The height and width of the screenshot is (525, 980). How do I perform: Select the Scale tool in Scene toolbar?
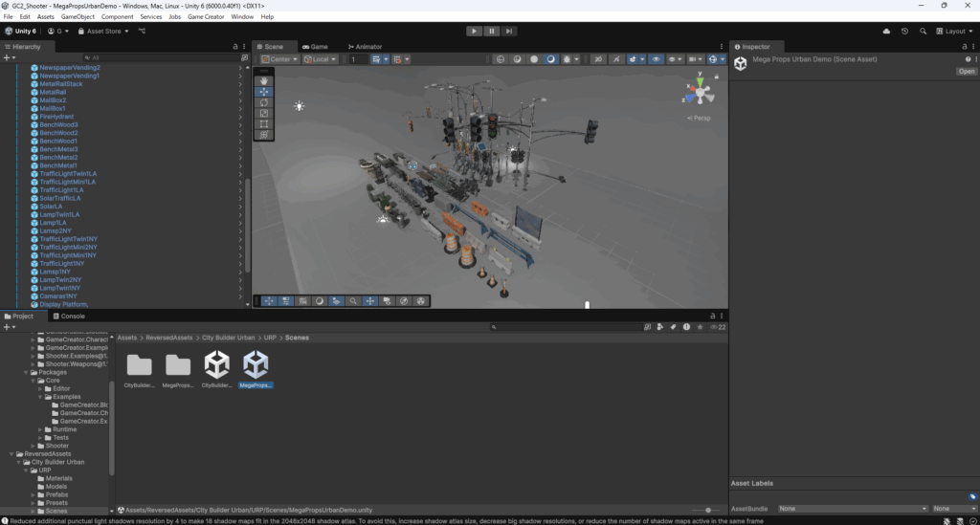tap(264, 113)
